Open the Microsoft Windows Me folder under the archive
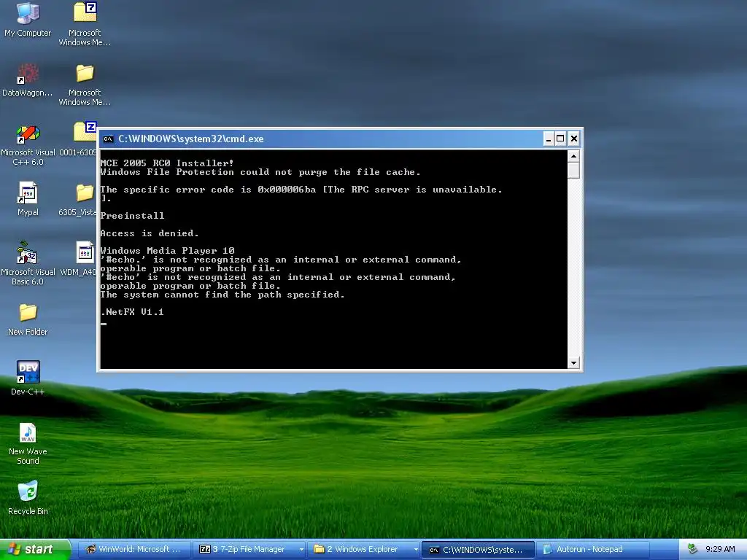 (85, 85)
